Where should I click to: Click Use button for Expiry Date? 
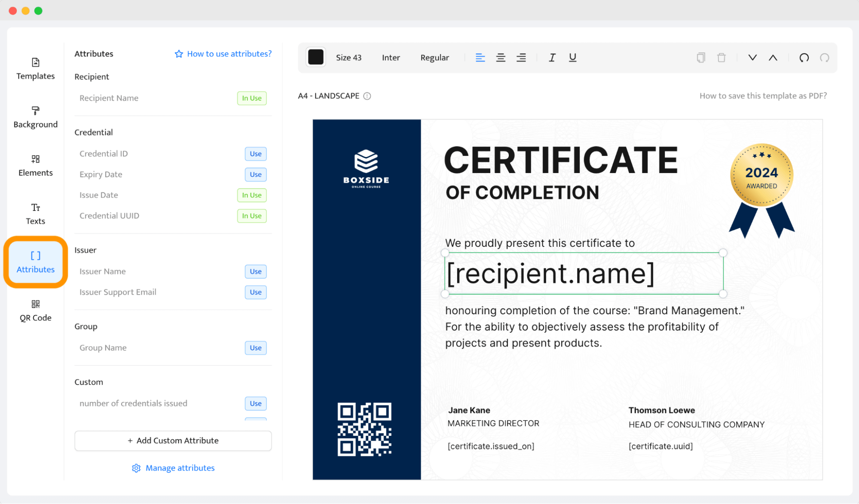pos(256,174)
